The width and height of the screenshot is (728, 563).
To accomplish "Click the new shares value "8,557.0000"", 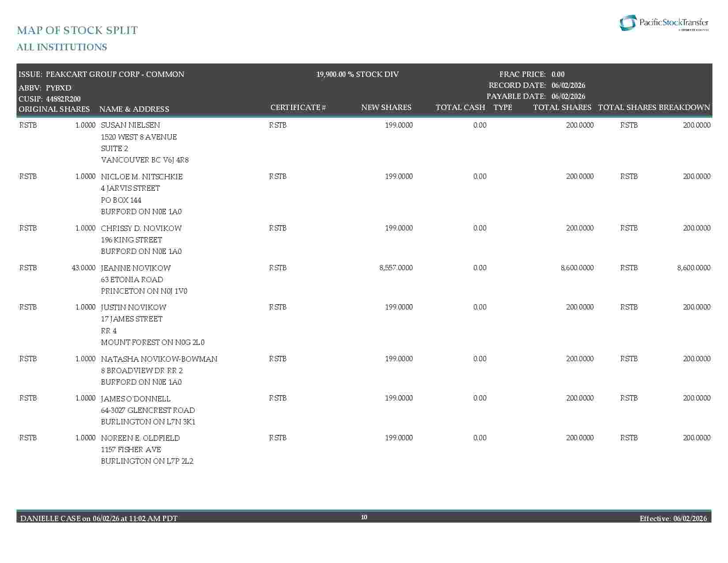I will (x=396, y=268).
